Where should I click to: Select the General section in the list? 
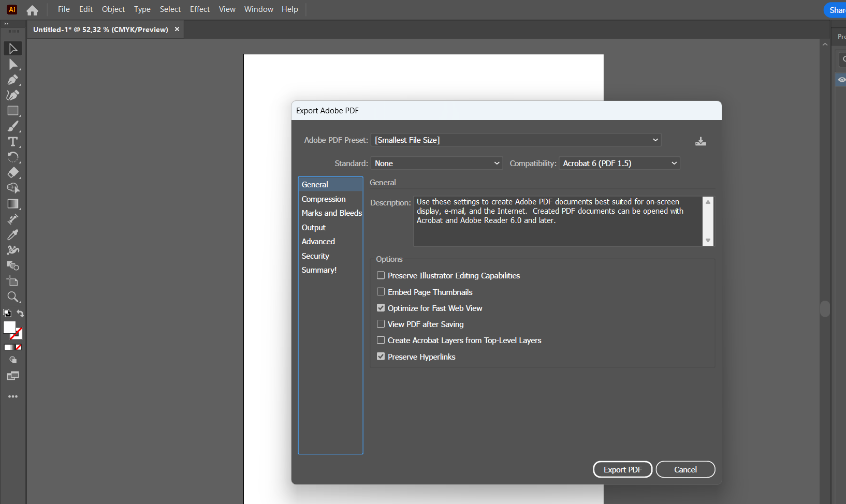(x=330, y=184)
